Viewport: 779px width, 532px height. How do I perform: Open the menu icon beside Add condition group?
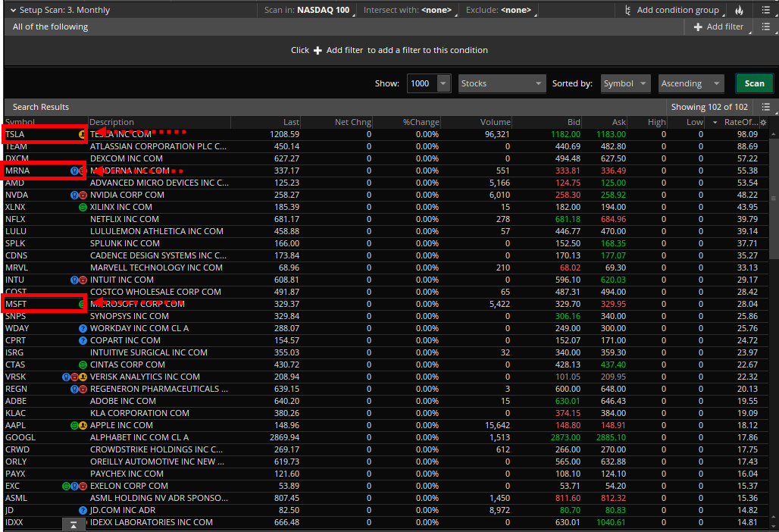coord(761,11)
